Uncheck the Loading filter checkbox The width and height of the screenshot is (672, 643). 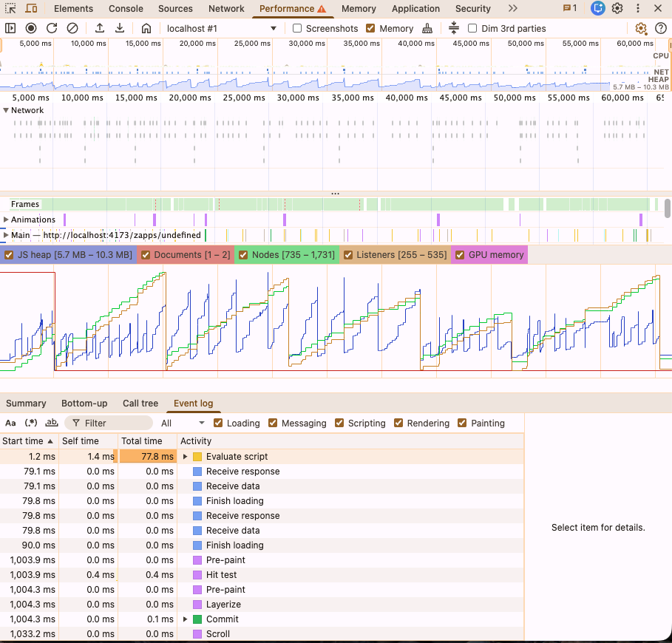pos(217,423)
